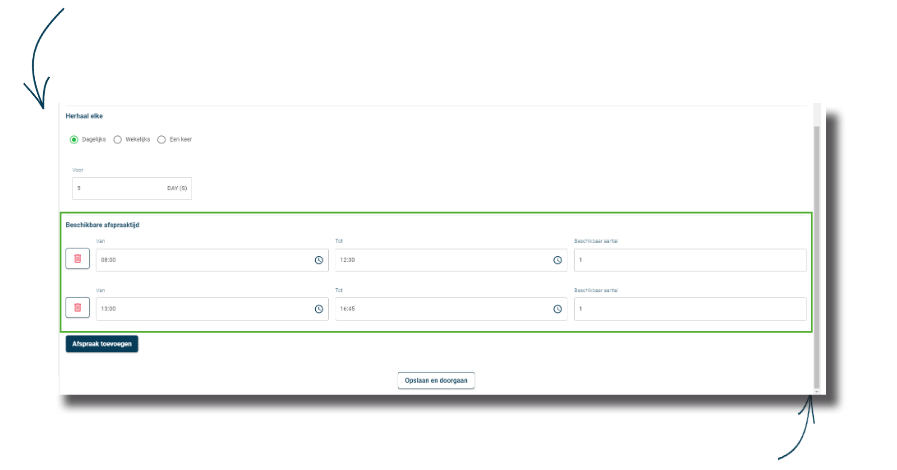Delete the first appointment time row
The width and height of the screenshot is (897, 470).
tap(77, 259)
